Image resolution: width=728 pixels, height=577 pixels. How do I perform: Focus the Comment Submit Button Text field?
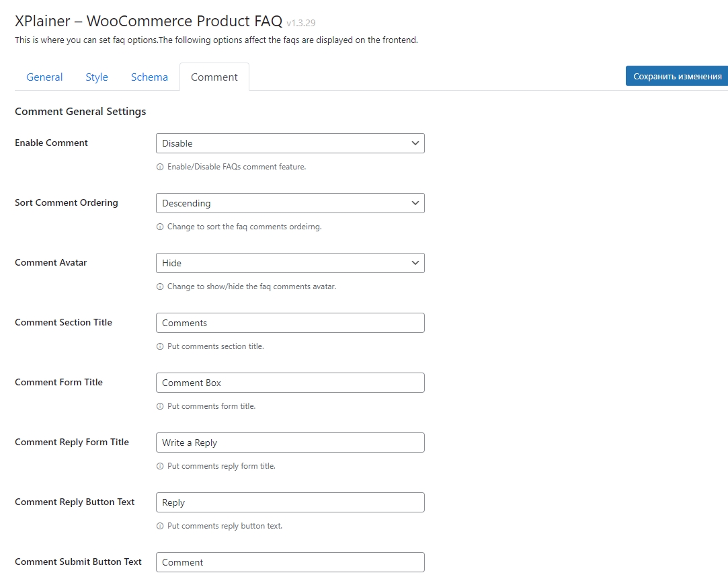tap(290, 562)
